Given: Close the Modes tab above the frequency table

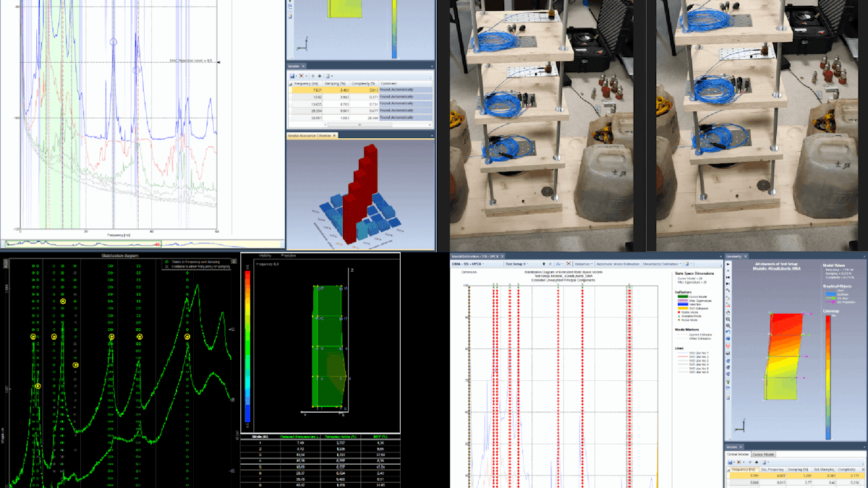Looking at the screenshot, I should [x=303, y=67].
